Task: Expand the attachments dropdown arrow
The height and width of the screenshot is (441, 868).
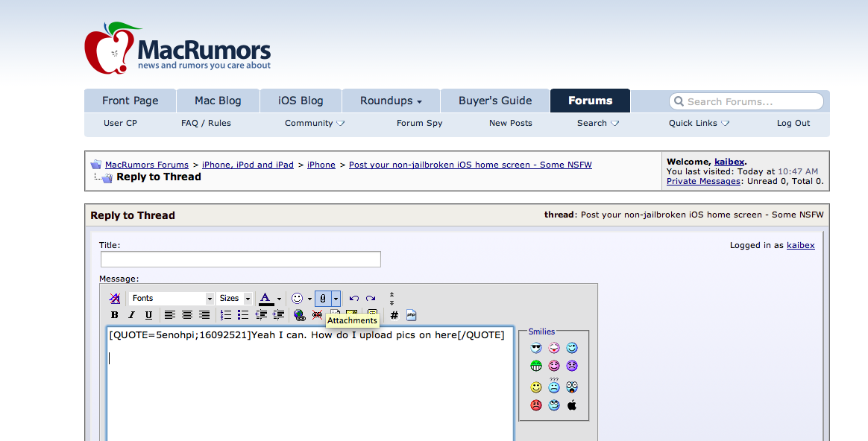Action: (336, 299)
